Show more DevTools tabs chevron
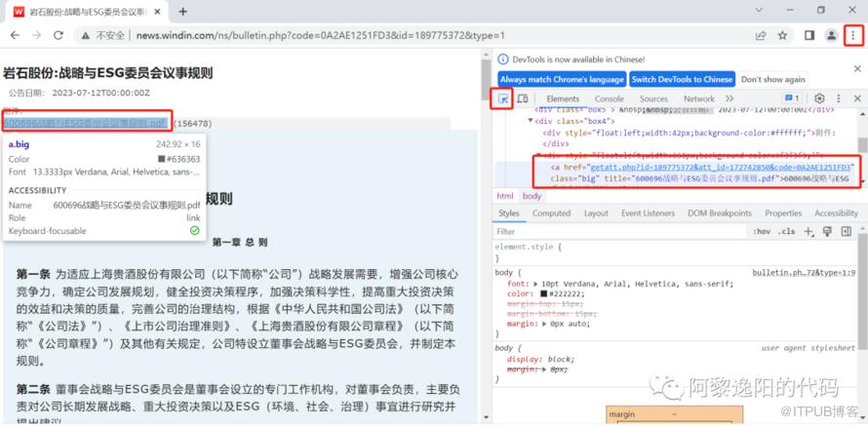868x426 pixels. pos(730,98)
